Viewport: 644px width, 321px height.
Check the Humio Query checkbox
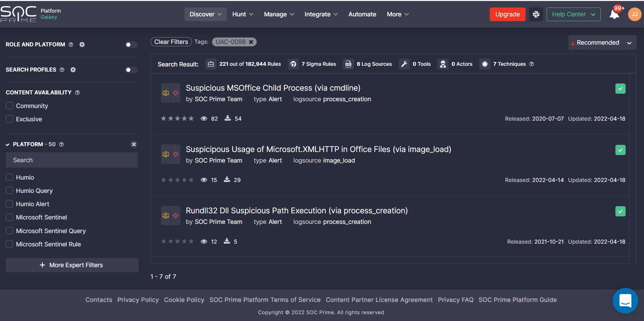[x=10, y=190]
